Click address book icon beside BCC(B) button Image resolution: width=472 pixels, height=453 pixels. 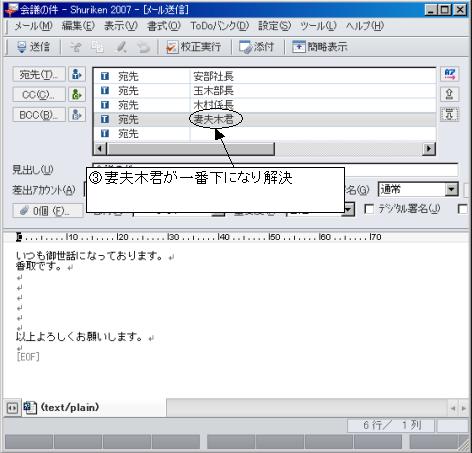click(77, 115)
